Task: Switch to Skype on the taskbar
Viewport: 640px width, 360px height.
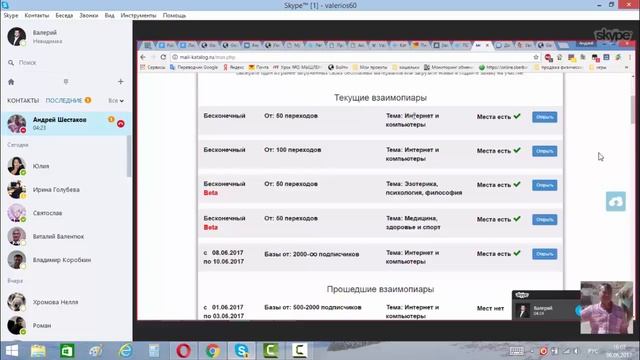Action: [x=241, y=351]
